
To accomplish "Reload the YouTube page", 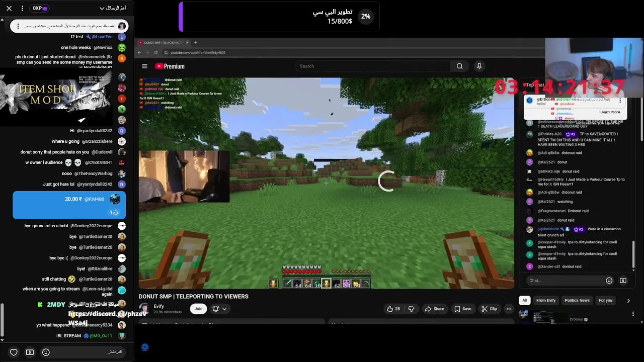I will click(x=156, y=52).
